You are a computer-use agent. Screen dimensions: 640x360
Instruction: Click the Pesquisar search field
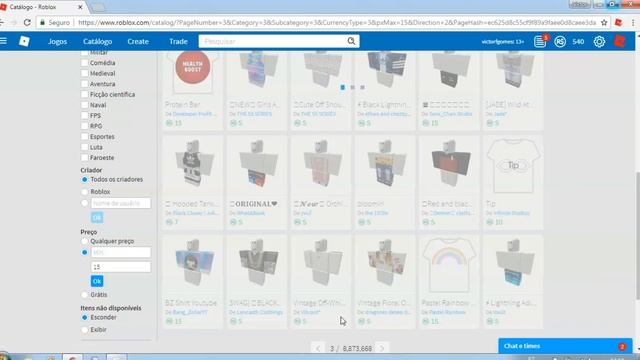pos(273,41)
